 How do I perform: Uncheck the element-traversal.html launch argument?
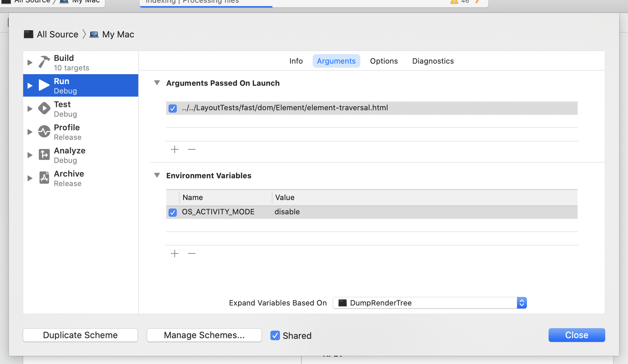tap(173, 108)
